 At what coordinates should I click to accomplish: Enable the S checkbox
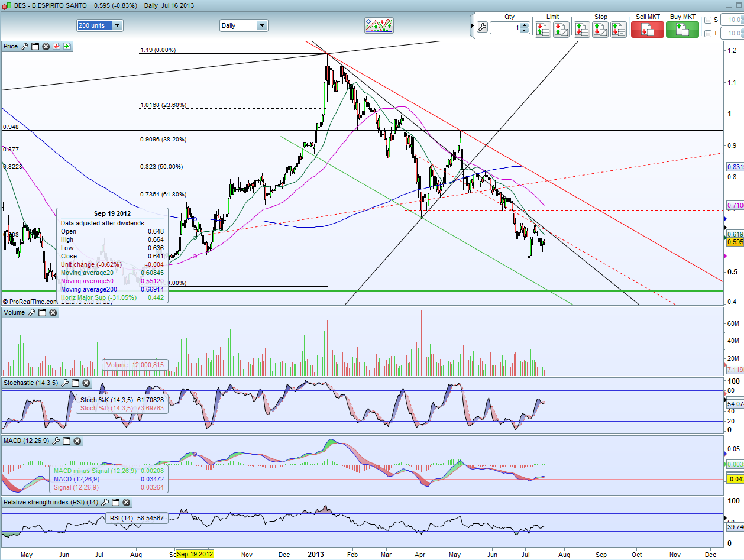click(x=708, y=20)
